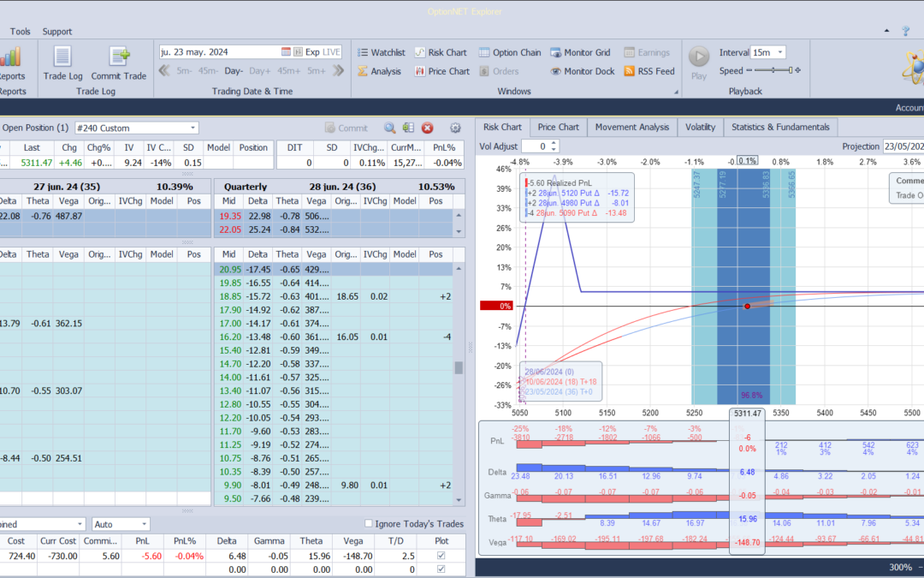Open position settings gear icon
924x578 pixels.
455,128
